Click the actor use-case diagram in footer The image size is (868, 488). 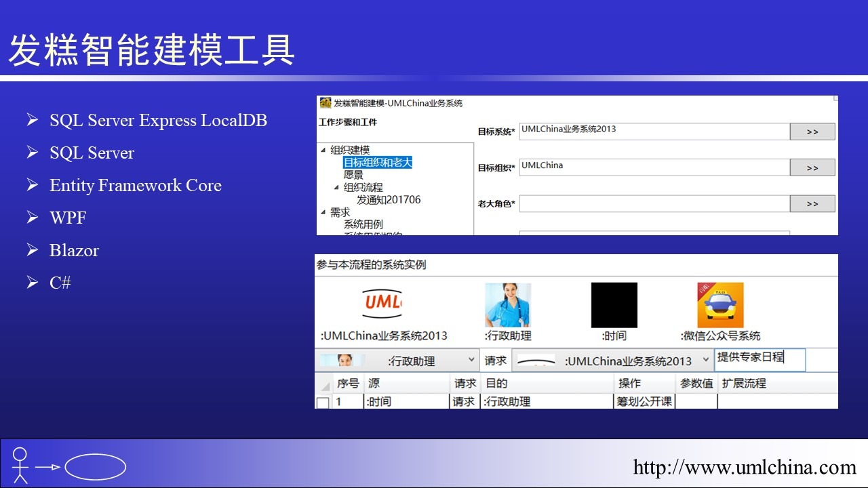tap(69, 465)
